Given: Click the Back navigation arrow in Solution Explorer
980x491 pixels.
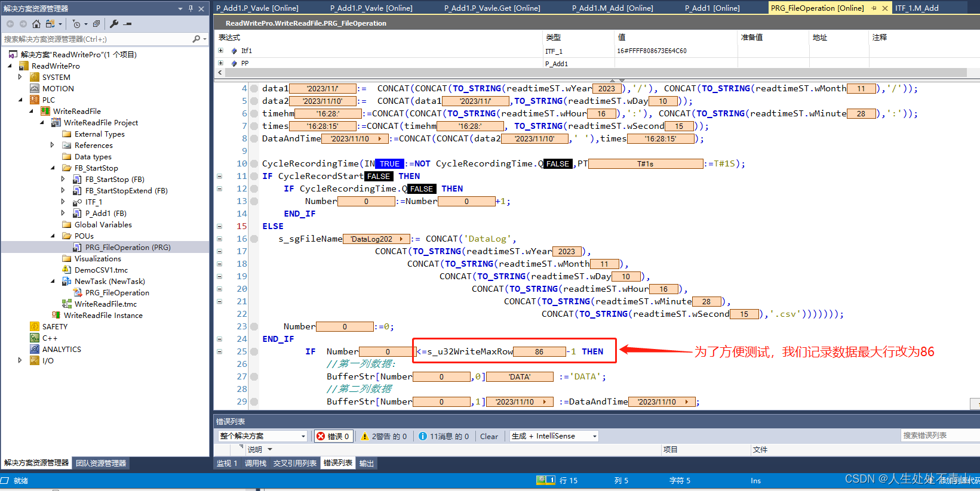Looking at the screenshot, I should 10,24.
